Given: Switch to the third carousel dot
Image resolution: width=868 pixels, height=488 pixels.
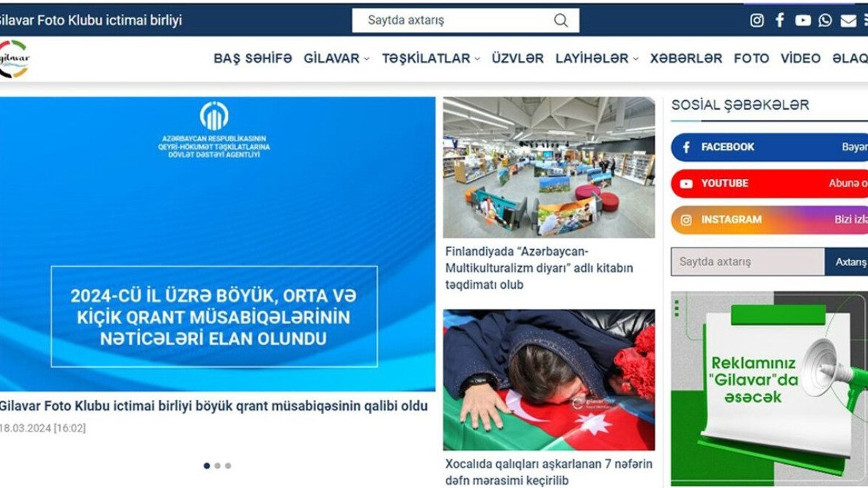Looking at the screenshot, I should pyautogui.click(x=228, y=466).
